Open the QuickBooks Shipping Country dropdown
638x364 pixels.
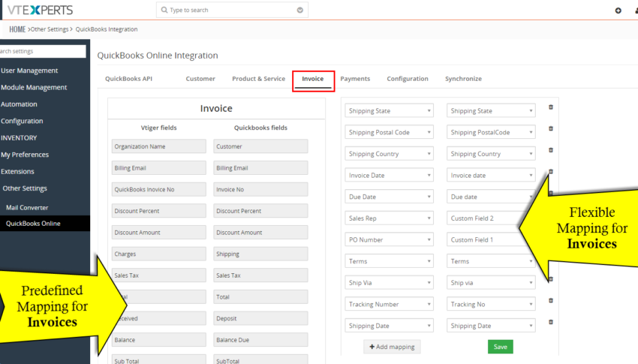click(x=491, y=154)
